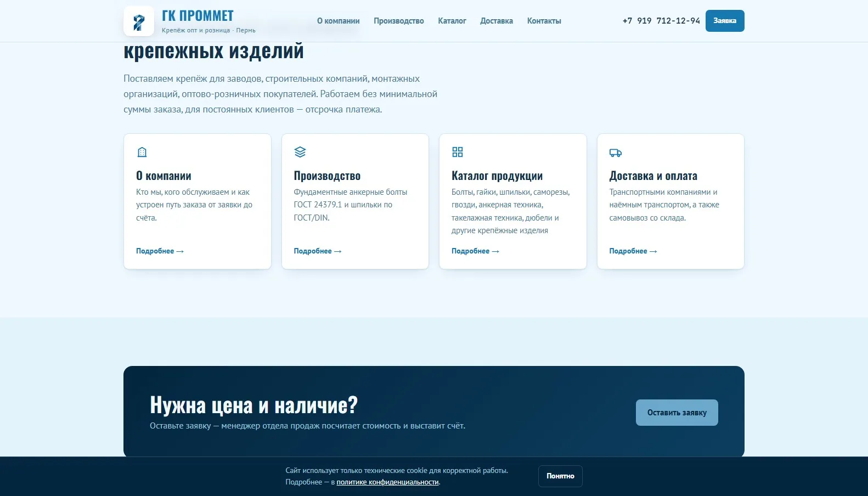Click the text 'Фундаментные анкерные болты ГОСТ 24379.1'
868x496 pixels.
point(351,198)
